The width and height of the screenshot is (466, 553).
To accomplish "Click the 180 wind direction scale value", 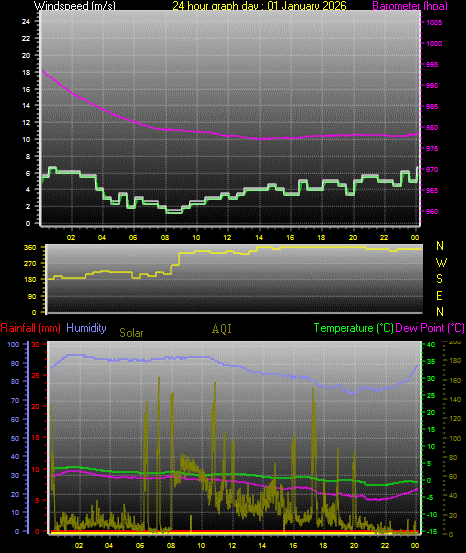I will pyautogui.click(x=30, y=279).
